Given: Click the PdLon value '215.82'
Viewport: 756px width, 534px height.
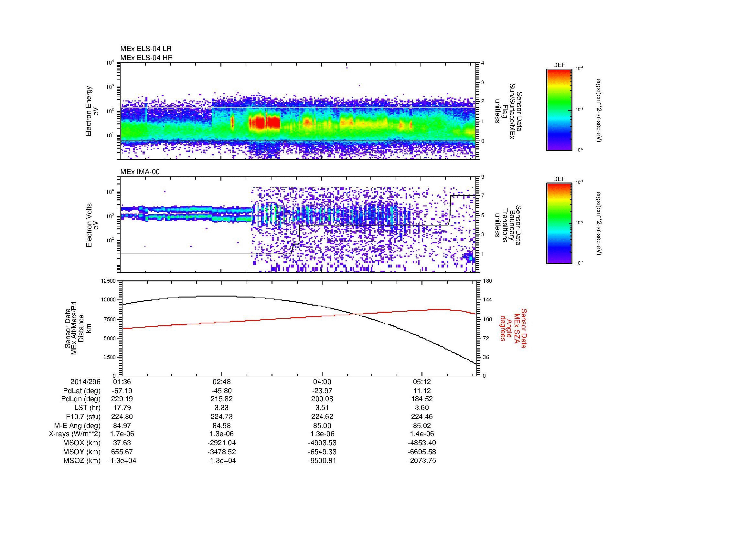Looking at the screenshot, I should [222, 399].
